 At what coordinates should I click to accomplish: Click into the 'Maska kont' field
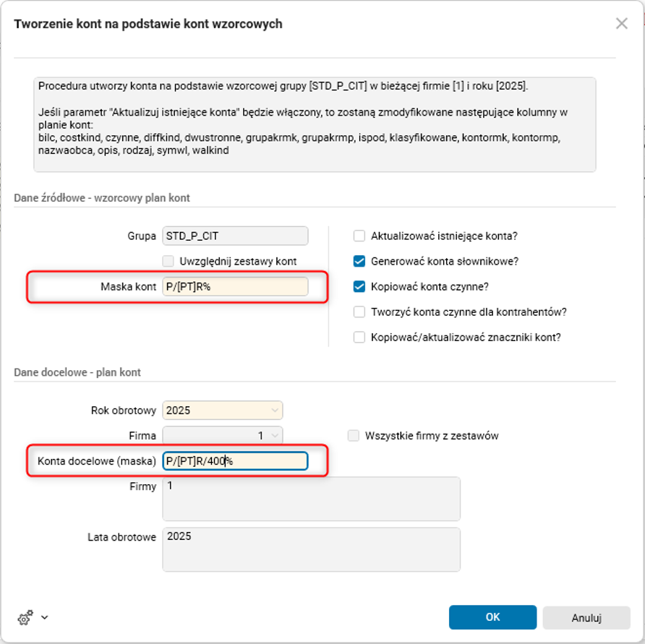pyautogui.click(x=235, y=287)
